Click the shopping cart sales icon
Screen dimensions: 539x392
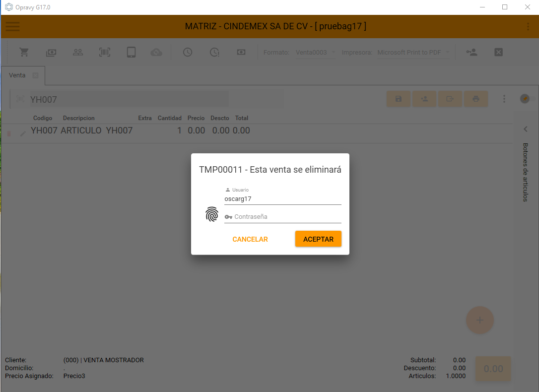(24, 52)
